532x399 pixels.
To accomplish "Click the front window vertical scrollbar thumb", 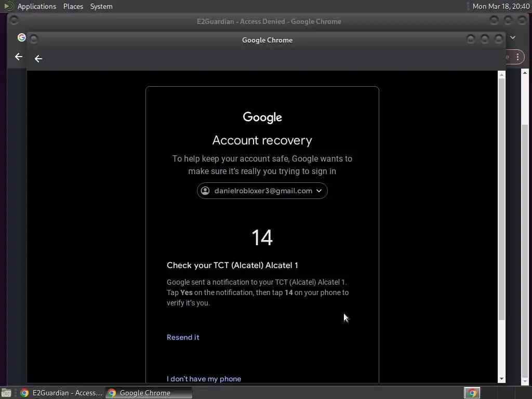I will tap(501, 199).
